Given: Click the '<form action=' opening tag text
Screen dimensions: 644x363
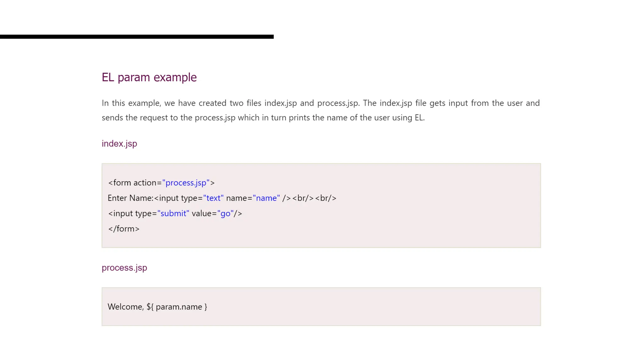Looking at the screenshot, I should 135,183.
